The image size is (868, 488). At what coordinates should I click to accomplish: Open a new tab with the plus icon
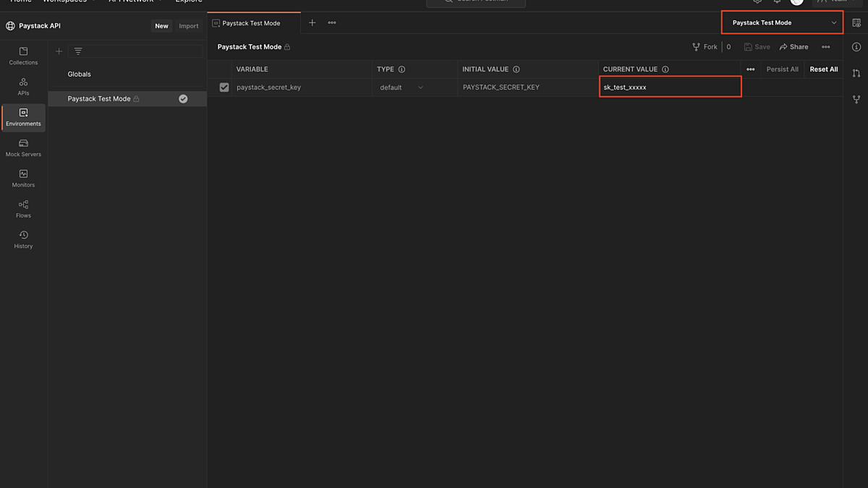(312, 23)
